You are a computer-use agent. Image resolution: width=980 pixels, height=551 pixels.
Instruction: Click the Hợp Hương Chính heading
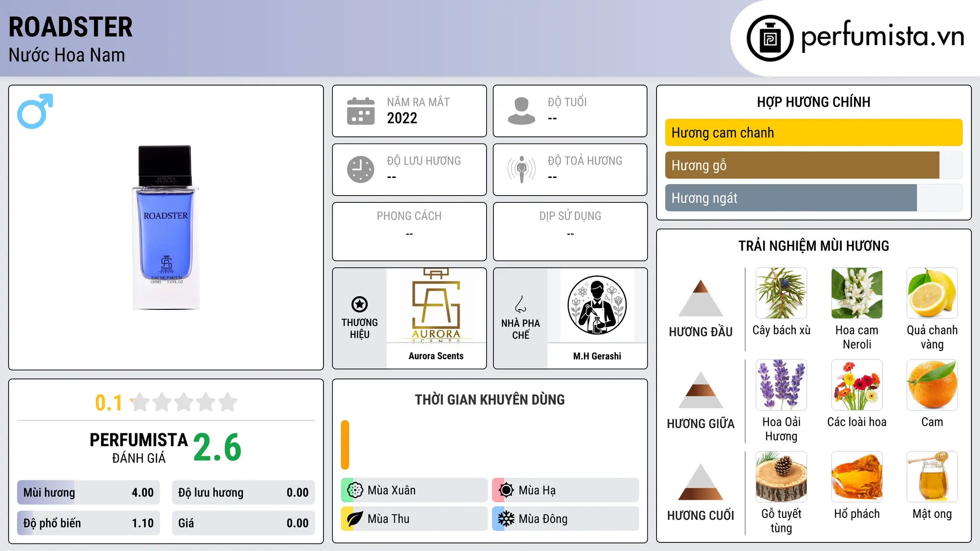[813, 102]
